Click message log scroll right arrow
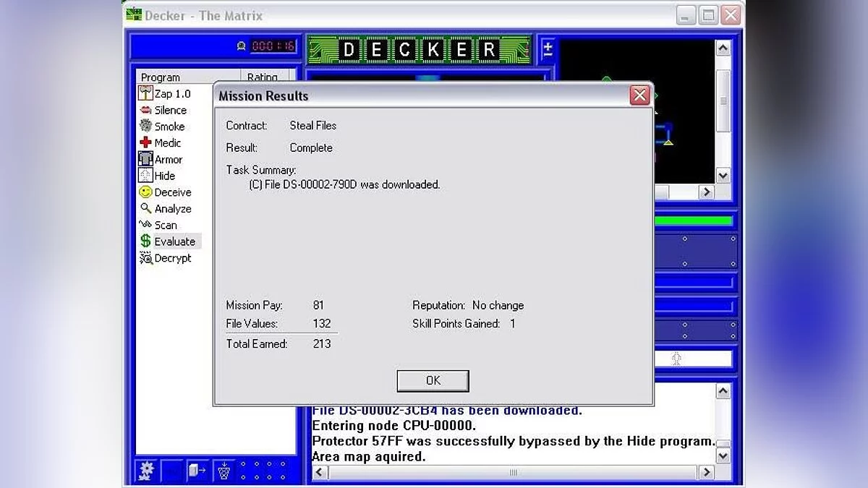This screenshot has width=868, height=488. pyautogui.click(x=707, y=472)
